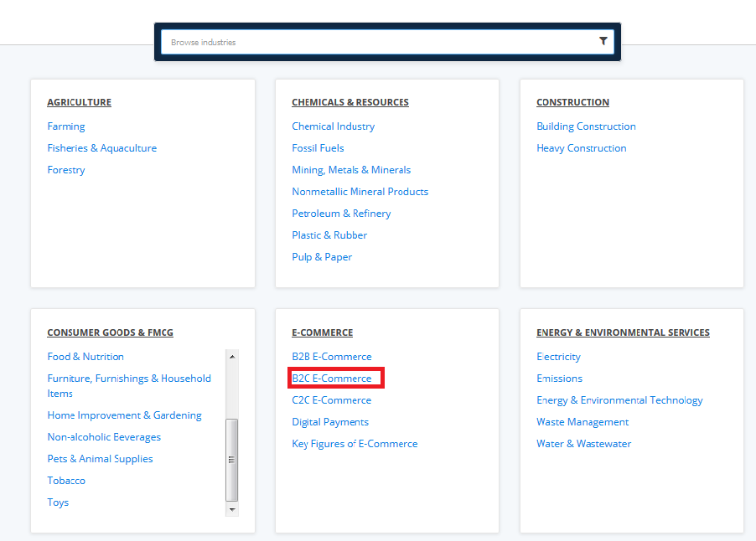Select Home Improvement & Gardening
The image size is (756, 541).
(124, 415)
